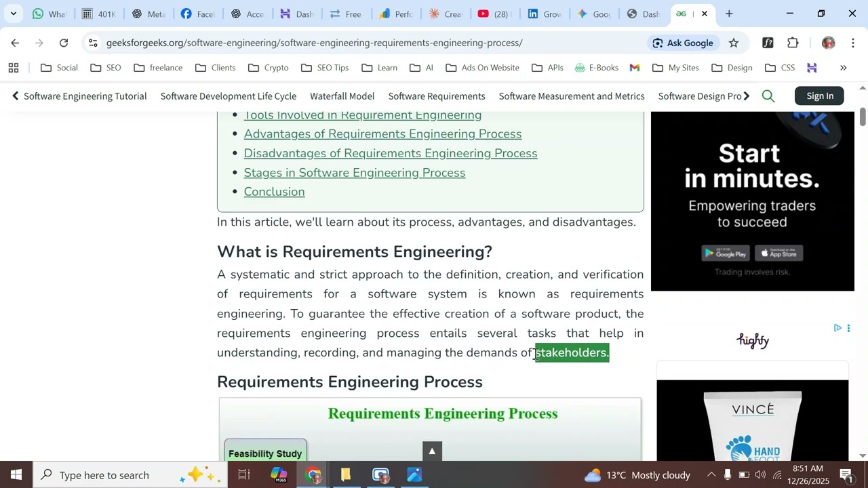Open the Extensions puzzle icon
Image resolution: width=868 pixels, height=488 pixels.
point(793,43)
